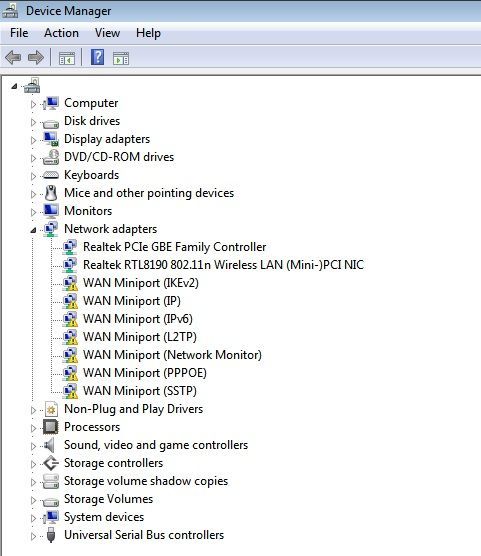
Task: Click the Processors chip icon
Action: pos(51,427)
